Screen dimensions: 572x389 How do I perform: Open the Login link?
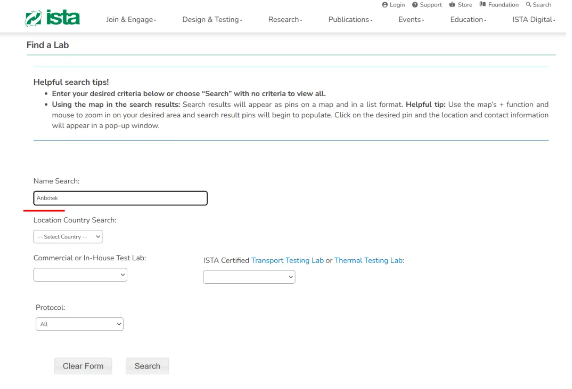pyautogui.click(x=393, y=5)
